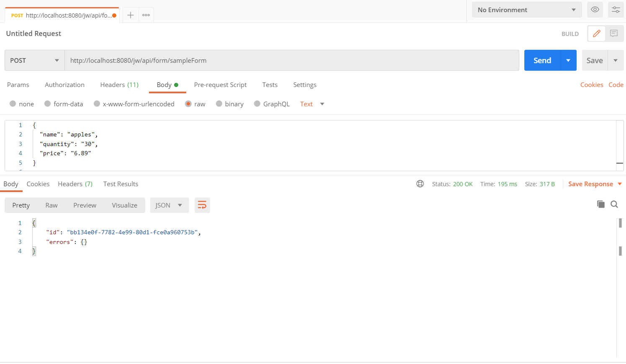Switch to build mode pencil icon

[597, 33]
